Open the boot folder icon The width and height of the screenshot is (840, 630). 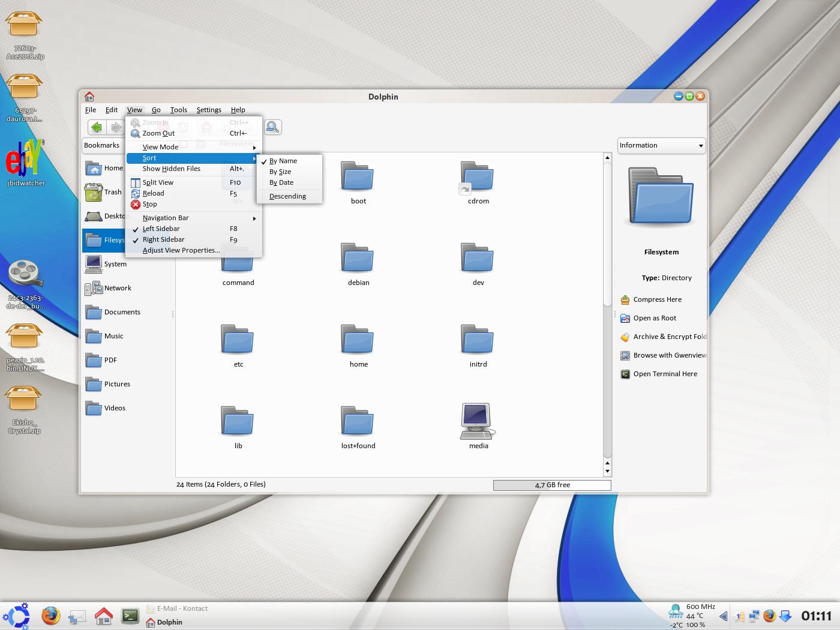358,176
